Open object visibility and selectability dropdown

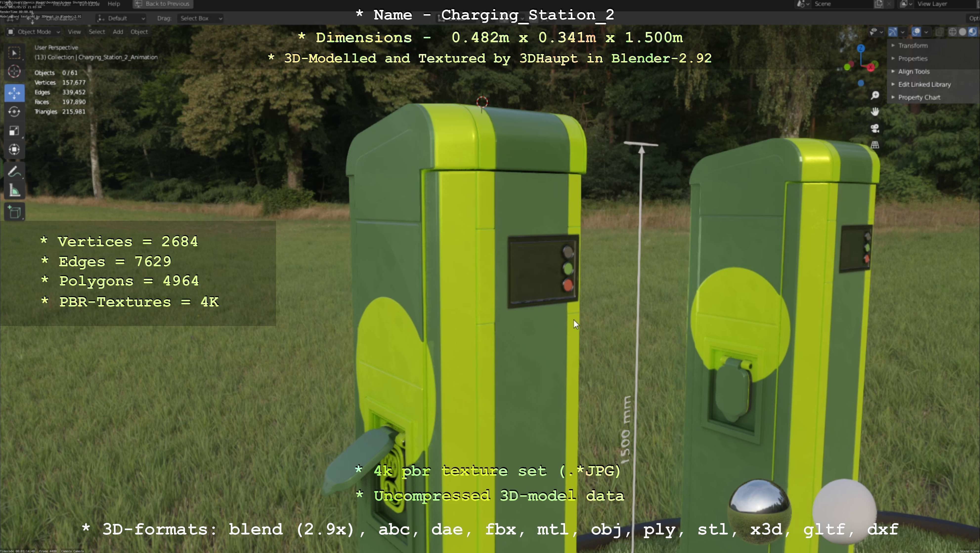point(876,32)
